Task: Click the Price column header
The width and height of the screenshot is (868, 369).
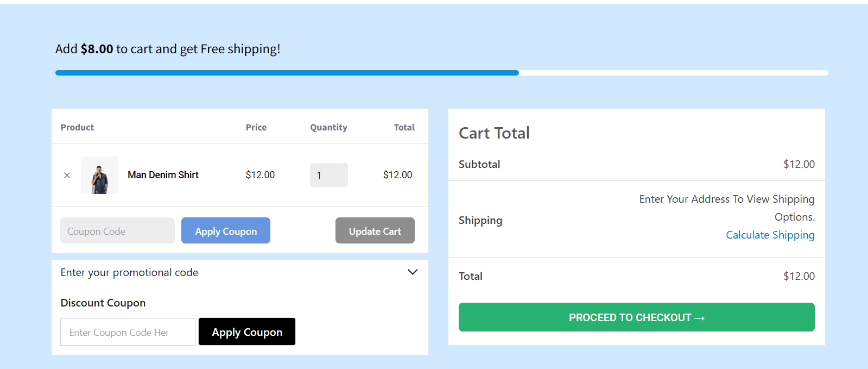Action: pyautogui.click(x=256, y=127)
